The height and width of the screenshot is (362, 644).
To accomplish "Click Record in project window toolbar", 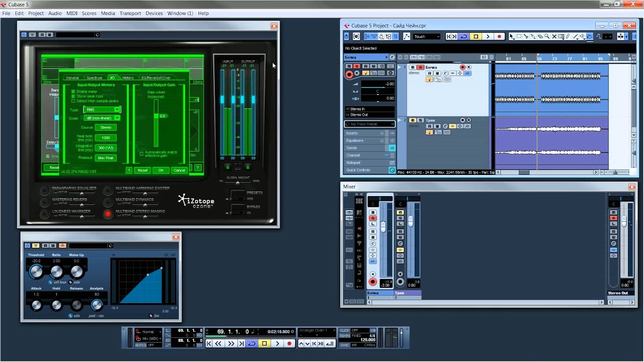I will (x=499, y=36).
